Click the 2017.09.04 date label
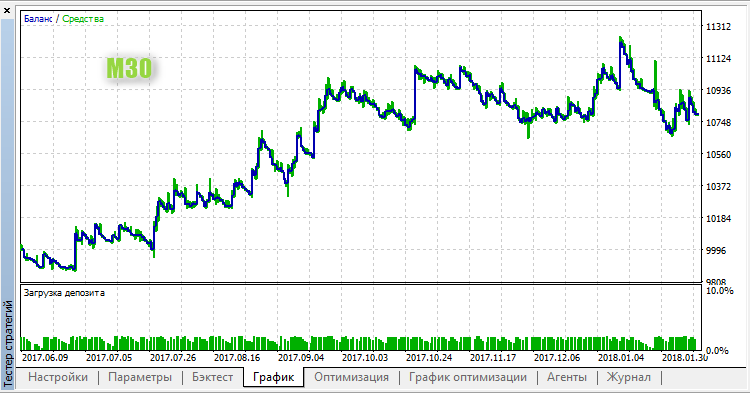Viewport: 750px width, 394px height. (x=301, y=357)
